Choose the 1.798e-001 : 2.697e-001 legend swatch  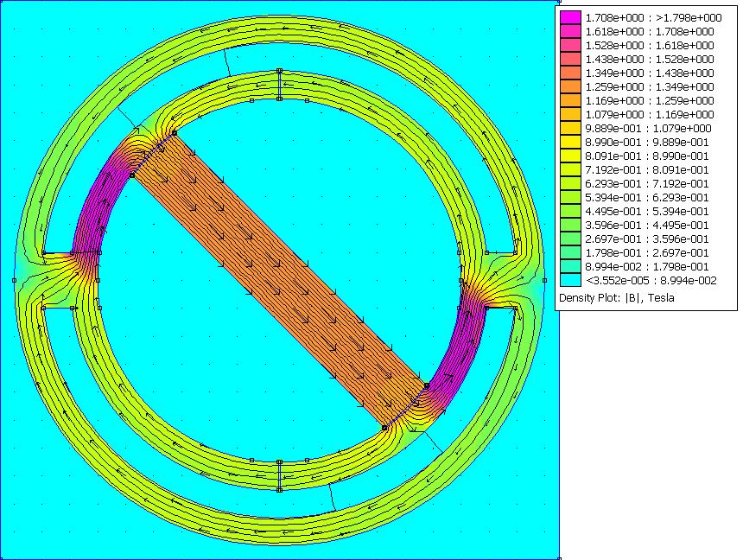click(570, 252)
